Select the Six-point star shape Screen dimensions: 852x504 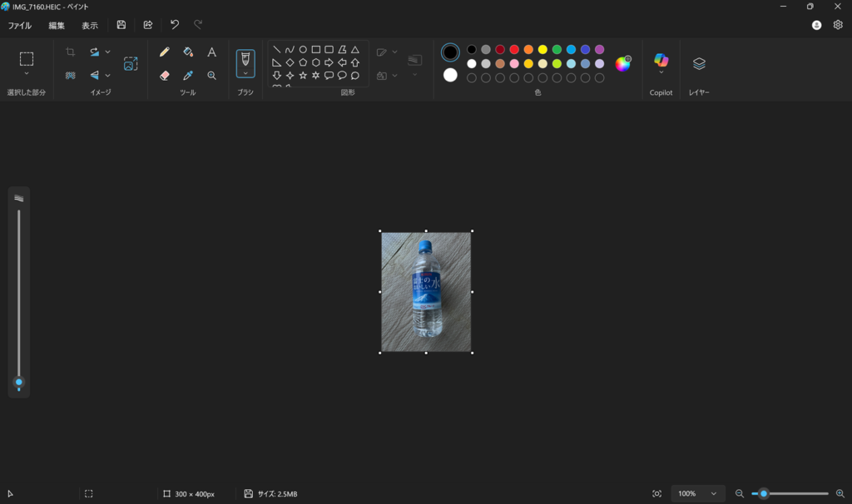tap(315, 76)
